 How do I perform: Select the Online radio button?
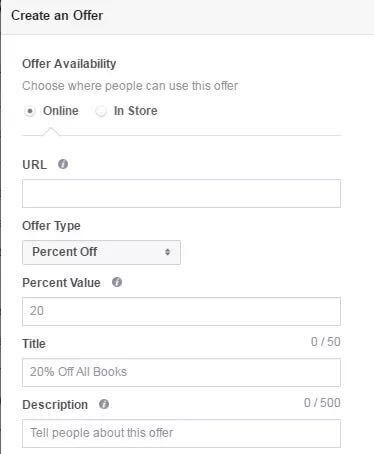point(30,111)
